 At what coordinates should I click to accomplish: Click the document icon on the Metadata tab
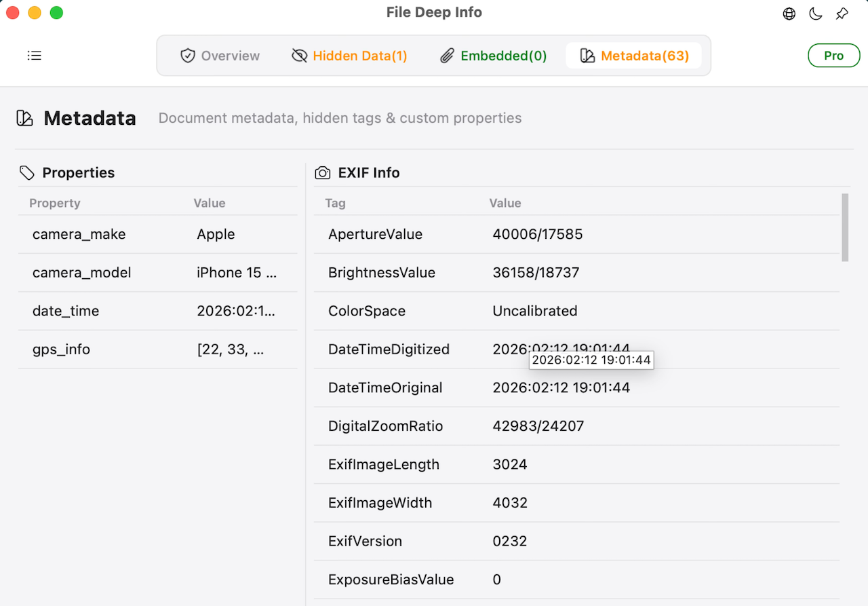coord(589,56)
